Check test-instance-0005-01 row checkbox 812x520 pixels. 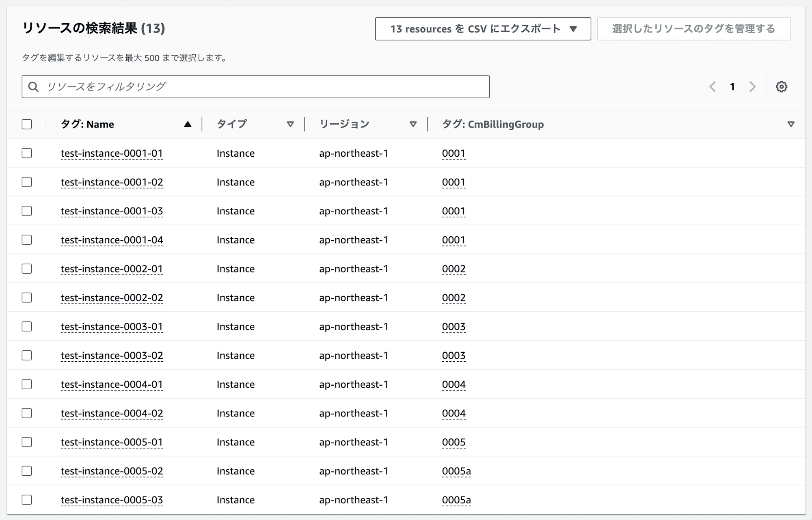27,442
